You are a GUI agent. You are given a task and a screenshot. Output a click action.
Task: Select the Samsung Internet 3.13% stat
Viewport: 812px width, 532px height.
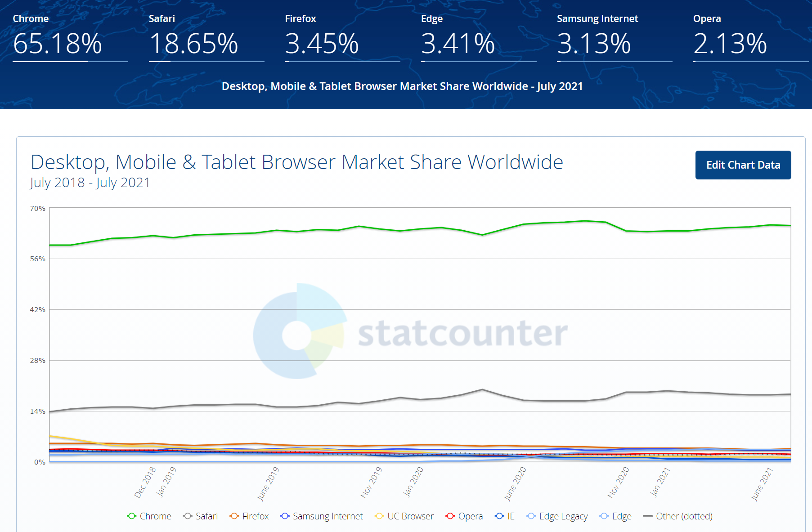tap(615, 37)
